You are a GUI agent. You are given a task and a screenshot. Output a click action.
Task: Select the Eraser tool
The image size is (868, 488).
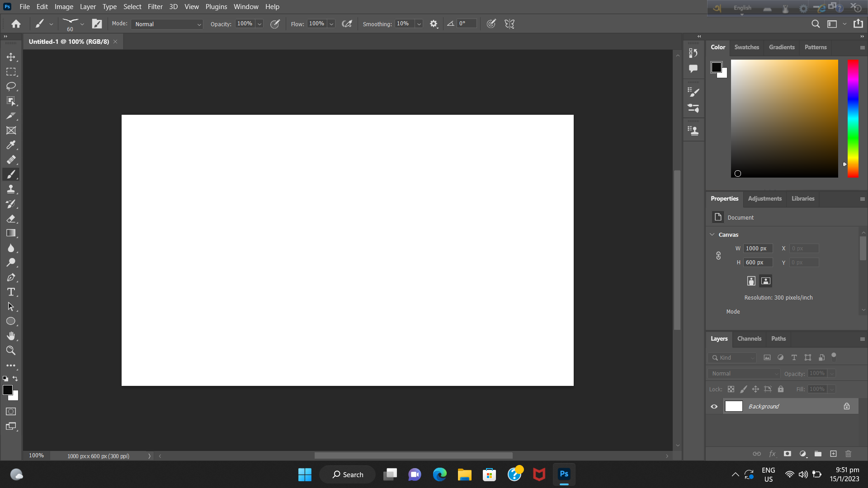tap(11, 219)
